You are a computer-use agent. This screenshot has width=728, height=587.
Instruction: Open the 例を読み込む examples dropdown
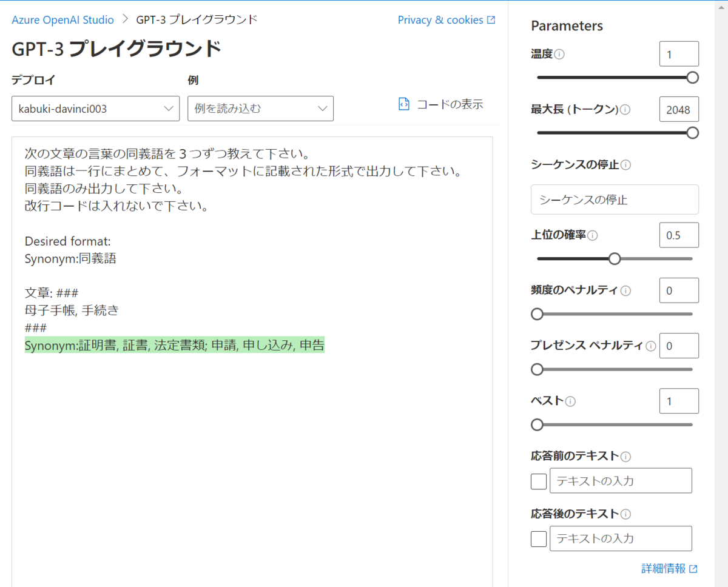(260, 109)
